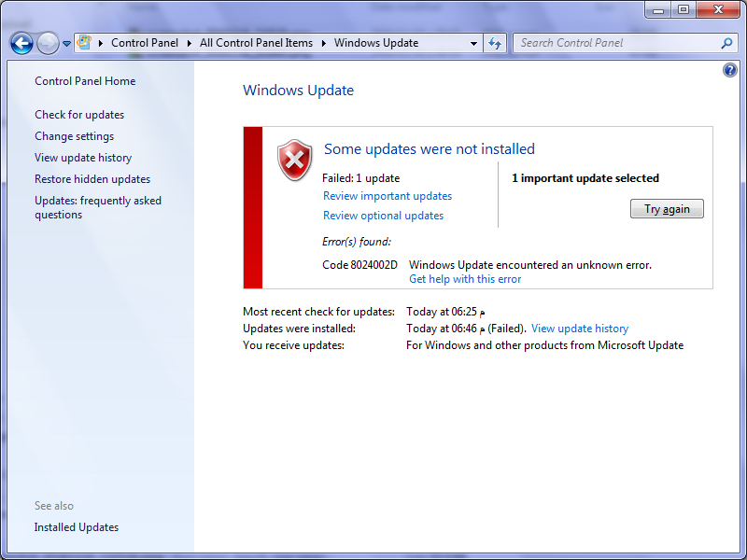
Task: Click the refresh icon beside the address bar
Action: pyautogui.click(x=495, y=43)
